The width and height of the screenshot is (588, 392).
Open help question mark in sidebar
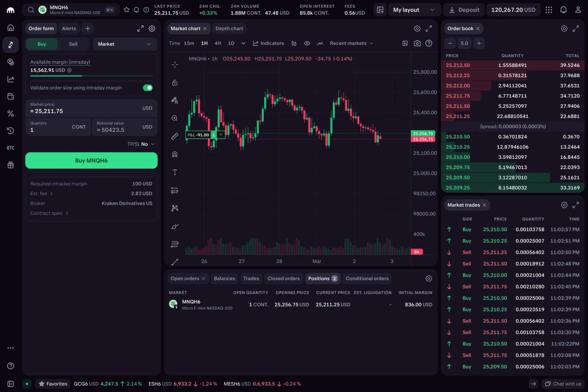[11, 366]
